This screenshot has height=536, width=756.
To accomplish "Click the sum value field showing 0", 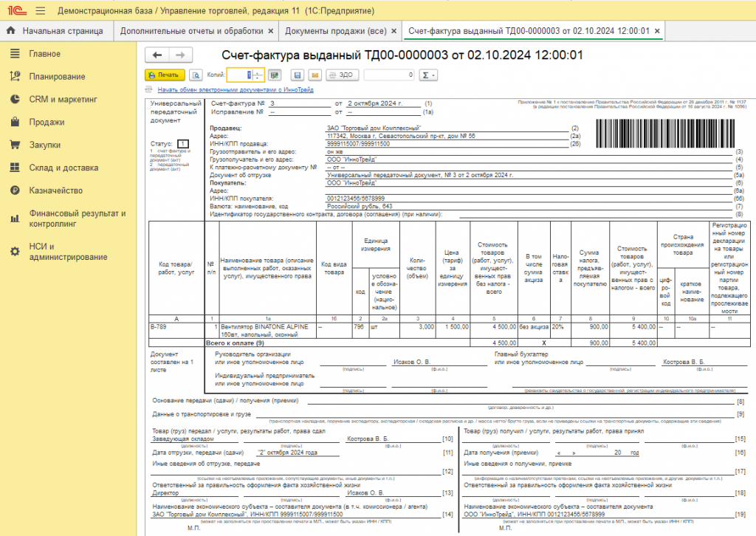I will (389, 75).
